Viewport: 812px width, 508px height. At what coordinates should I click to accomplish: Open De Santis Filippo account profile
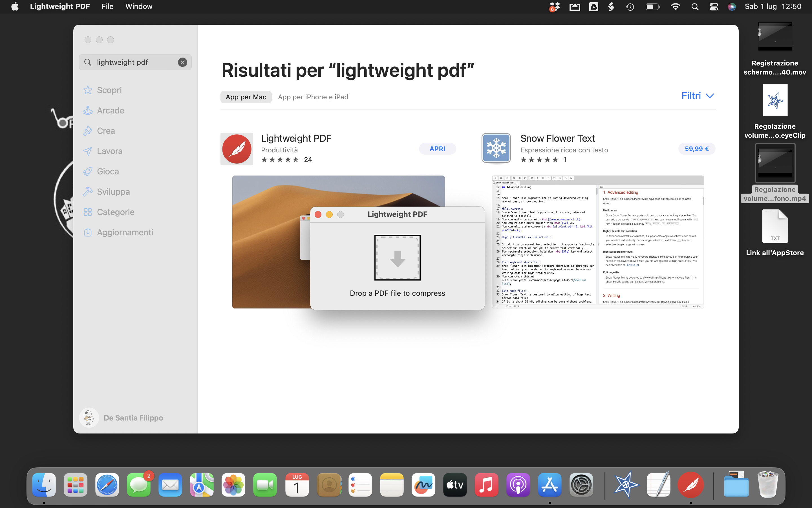point(122,418)
